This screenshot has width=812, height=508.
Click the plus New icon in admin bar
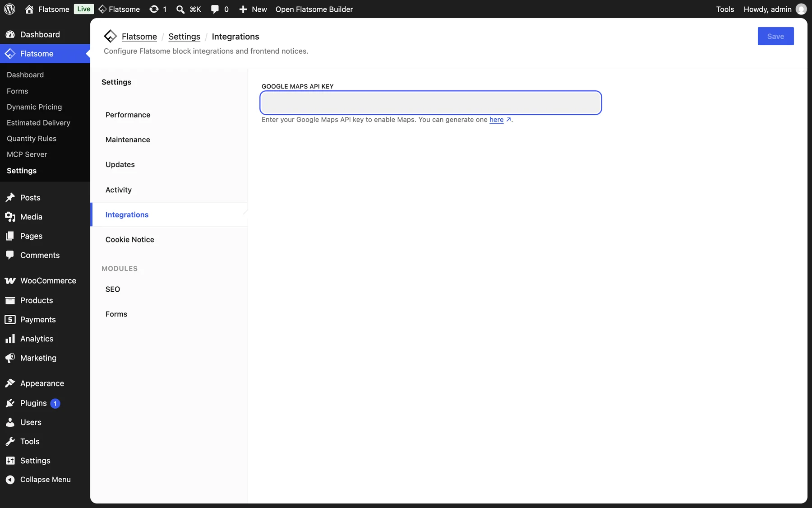coord(243,9)
